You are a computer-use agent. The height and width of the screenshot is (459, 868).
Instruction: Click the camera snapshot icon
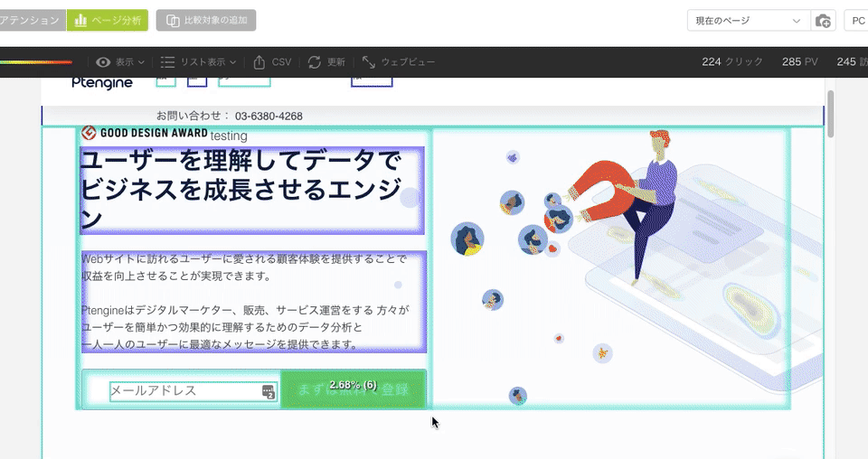(x=823, y=21)
